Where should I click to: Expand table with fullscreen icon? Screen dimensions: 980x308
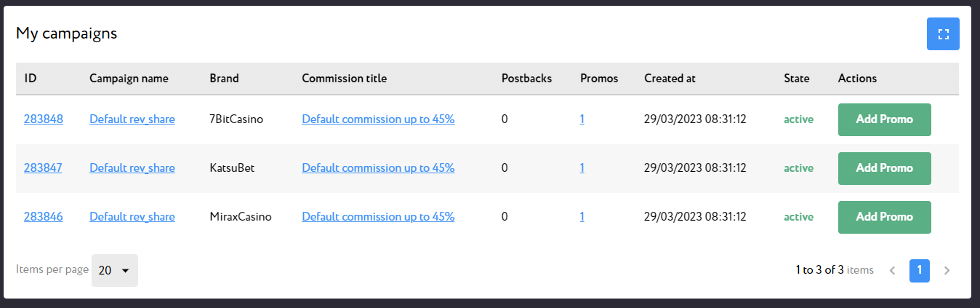point(943,33)
